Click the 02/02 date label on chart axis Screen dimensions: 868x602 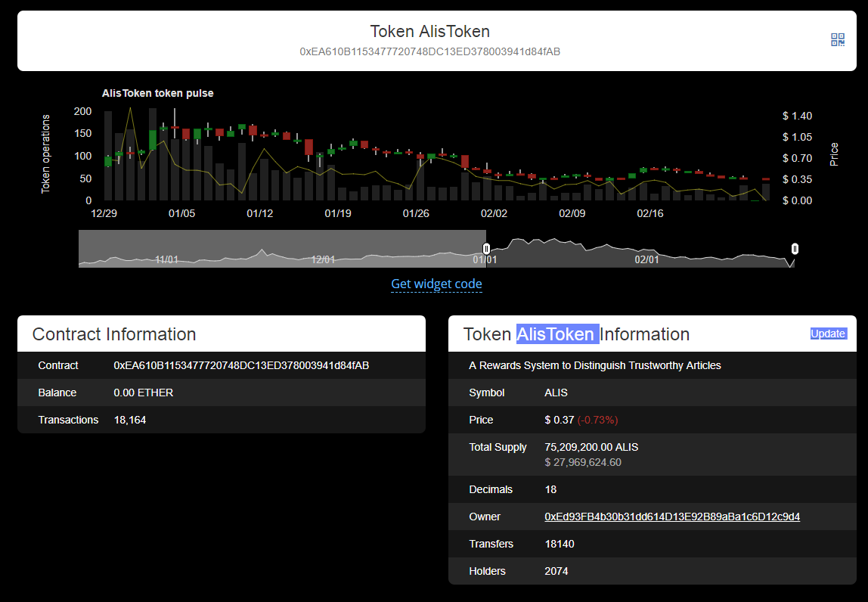tap(494, 213)
